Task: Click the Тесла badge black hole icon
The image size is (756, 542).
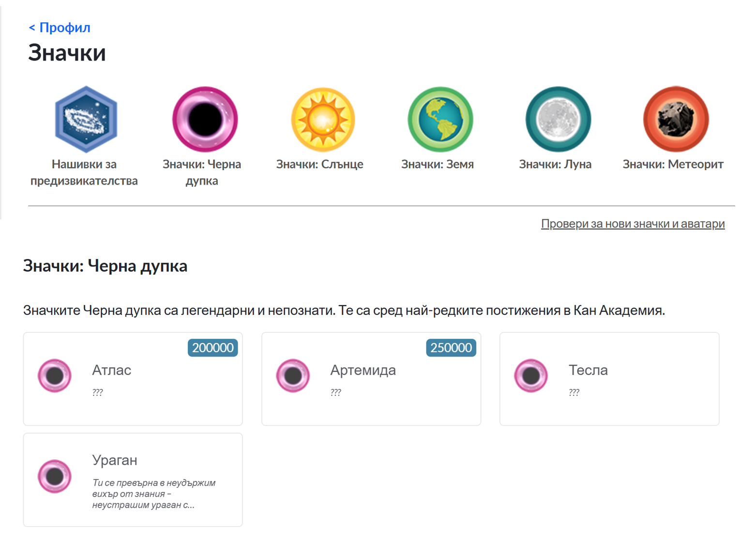Action: (531, 375)
